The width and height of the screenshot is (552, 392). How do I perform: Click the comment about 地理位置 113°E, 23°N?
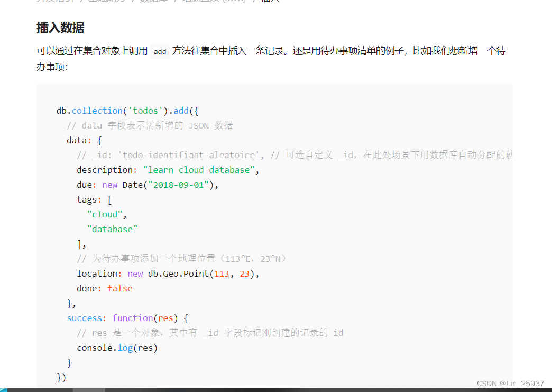pos(182,259)
